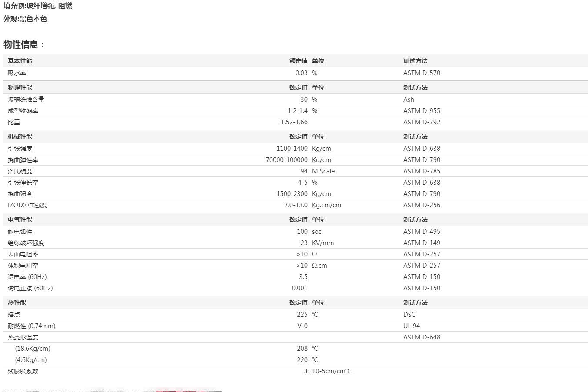Select the ASTM D-256 test method
Image resolution: width=588 pixels, height=392 pixels.
tap(421, 205)
